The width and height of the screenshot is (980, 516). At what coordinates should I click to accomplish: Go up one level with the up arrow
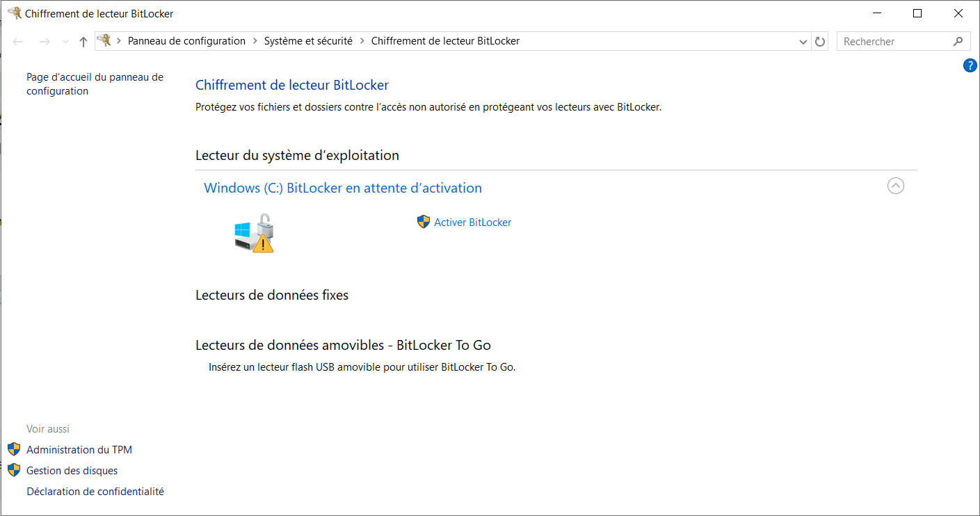click(83, 42)
